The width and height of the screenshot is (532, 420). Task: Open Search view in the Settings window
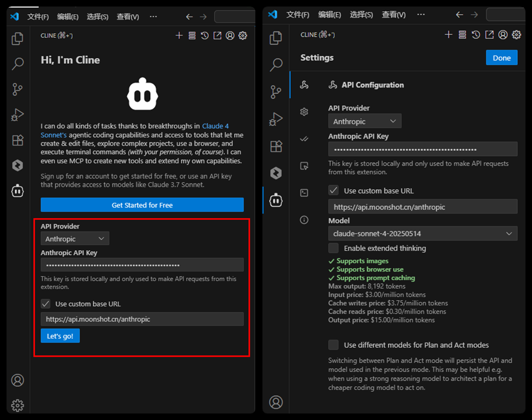point(276,64)
